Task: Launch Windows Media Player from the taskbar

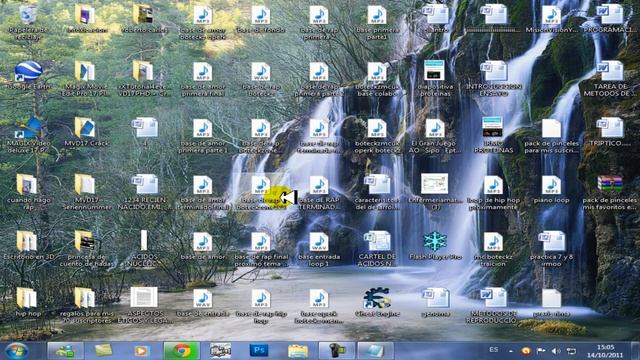Action: tap(142, 351)
